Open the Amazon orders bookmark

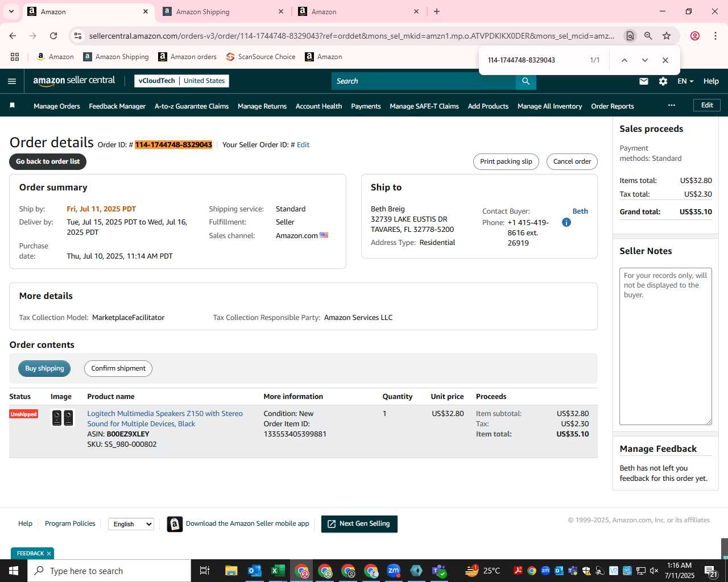[x=188, y=57]
